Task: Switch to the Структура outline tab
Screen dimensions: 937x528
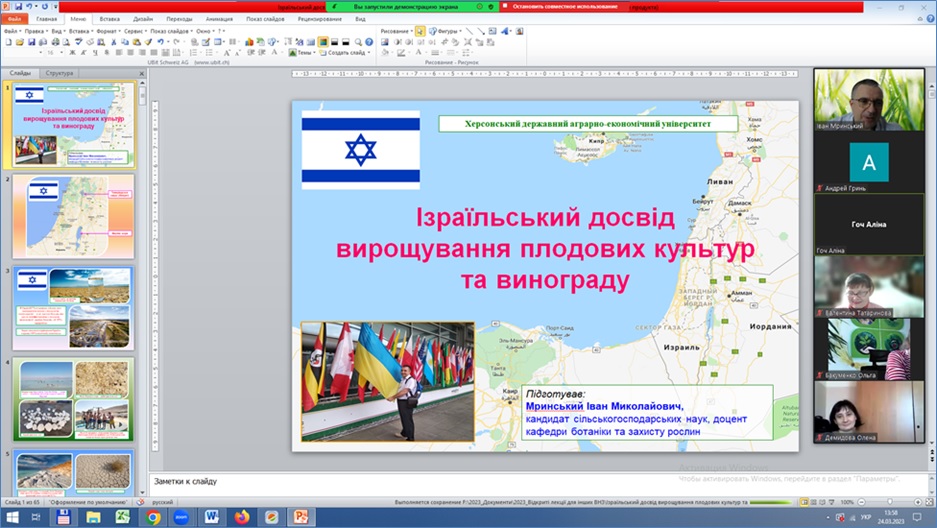Action: pos(60,73)
